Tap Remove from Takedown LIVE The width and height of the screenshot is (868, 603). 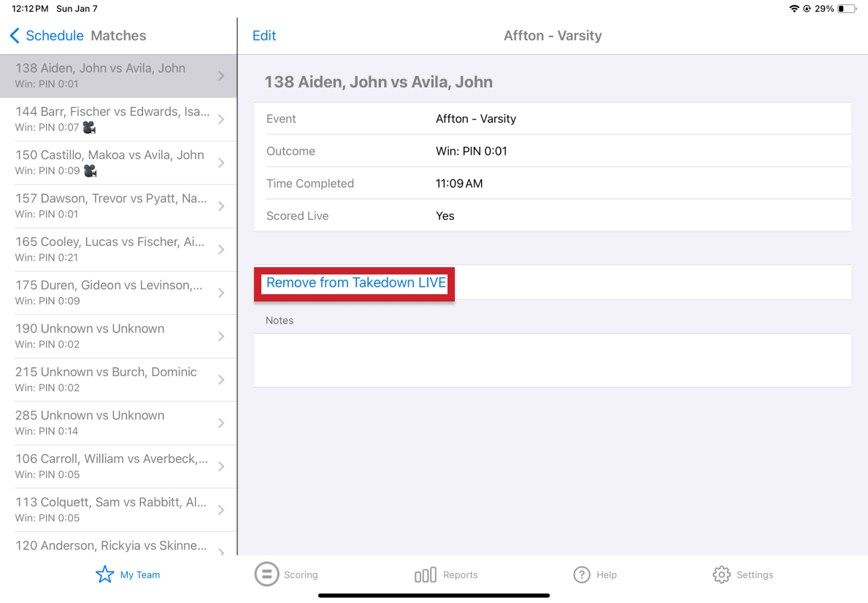[356, 283]
